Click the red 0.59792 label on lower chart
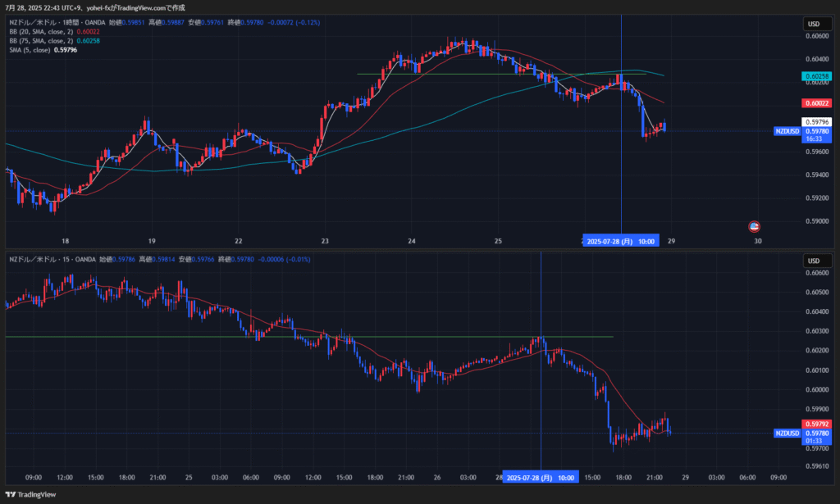 pyautogui.click(x=816, y=424)
